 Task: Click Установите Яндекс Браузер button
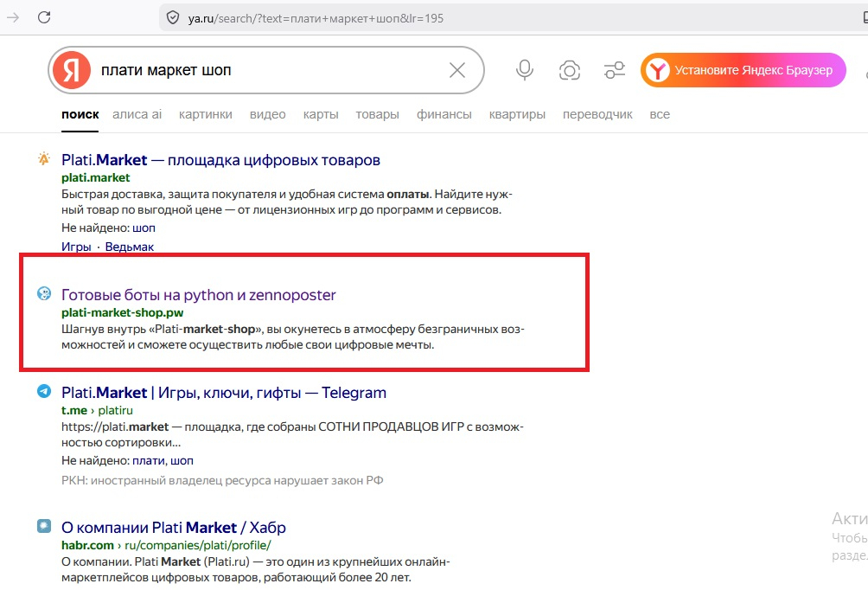743,70
